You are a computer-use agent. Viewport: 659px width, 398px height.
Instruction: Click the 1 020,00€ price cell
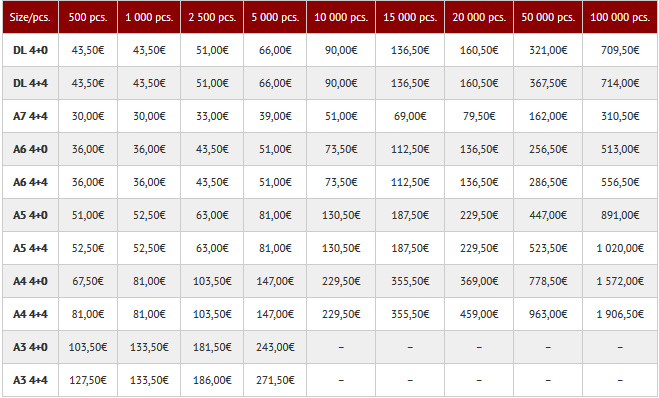tap(620, 248)
